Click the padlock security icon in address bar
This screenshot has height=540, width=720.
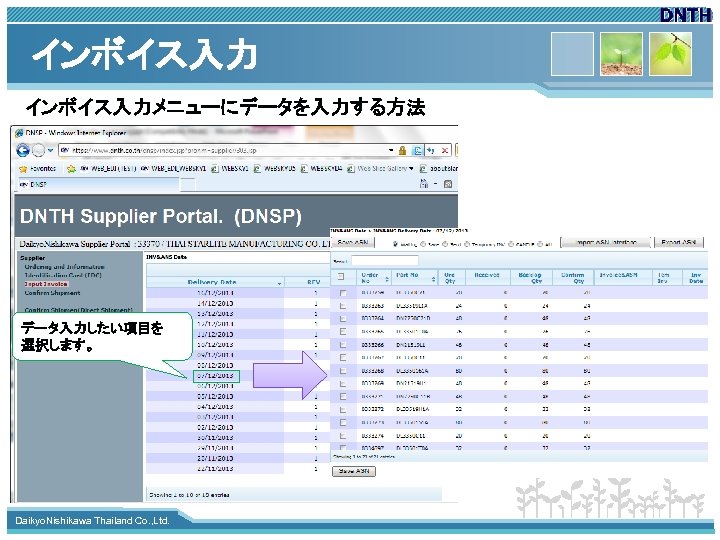pos(403,150)
